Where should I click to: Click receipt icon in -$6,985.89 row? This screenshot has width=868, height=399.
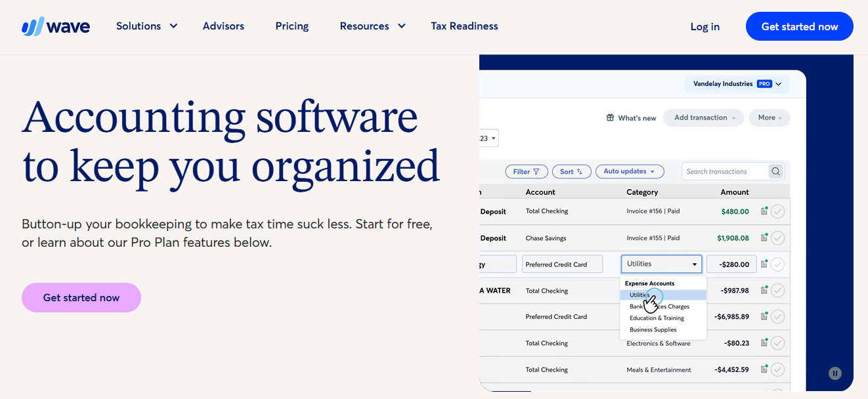pos(764,316)
